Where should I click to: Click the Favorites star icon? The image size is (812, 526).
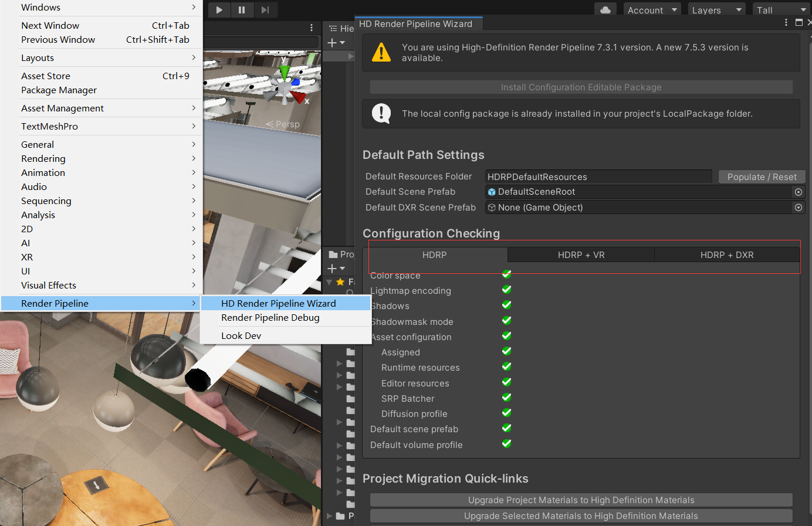click(340, 282)
